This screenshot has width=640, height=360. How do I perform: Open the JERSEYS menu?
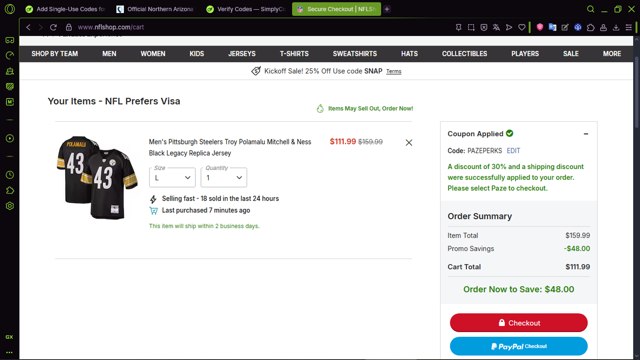click(242, 53)
